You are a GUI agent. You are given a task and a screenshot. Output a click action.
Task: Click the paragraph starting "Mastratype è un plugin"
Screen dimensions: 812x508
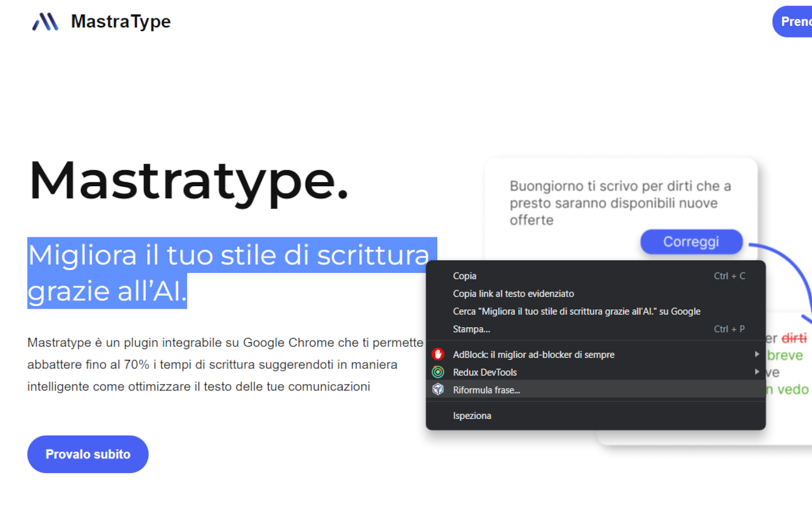click(x=225, y=364)
